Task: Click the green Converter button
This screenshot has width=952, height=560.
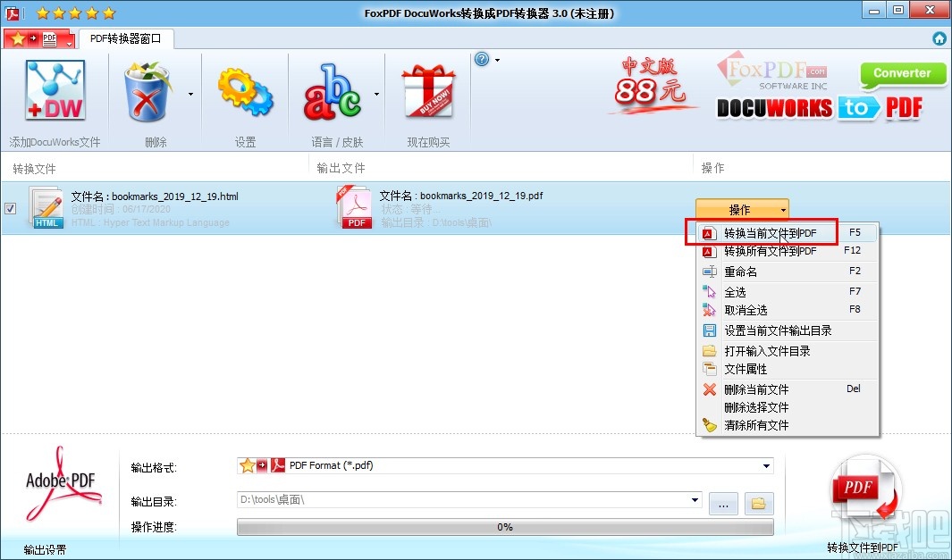Action: tap(902, 75)
